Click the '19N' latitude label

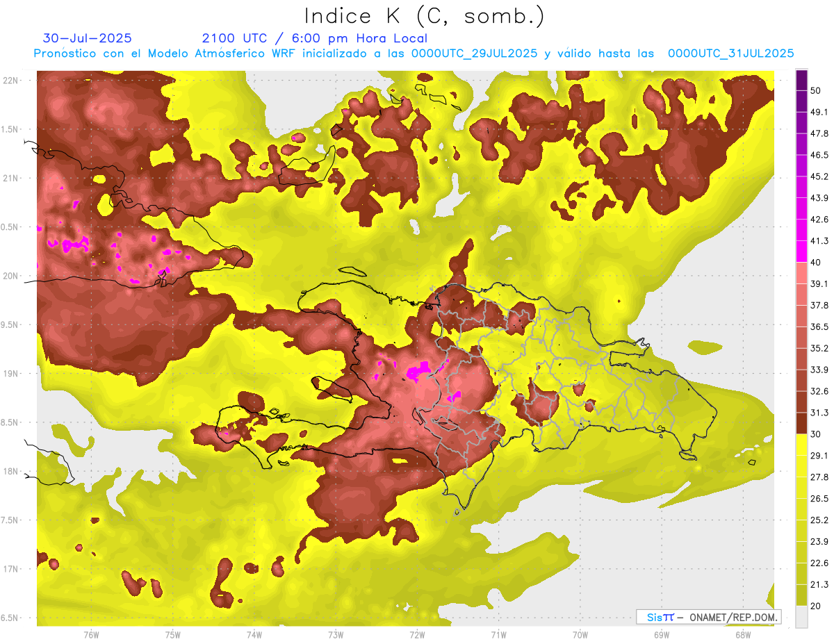[x=10, y=374]
